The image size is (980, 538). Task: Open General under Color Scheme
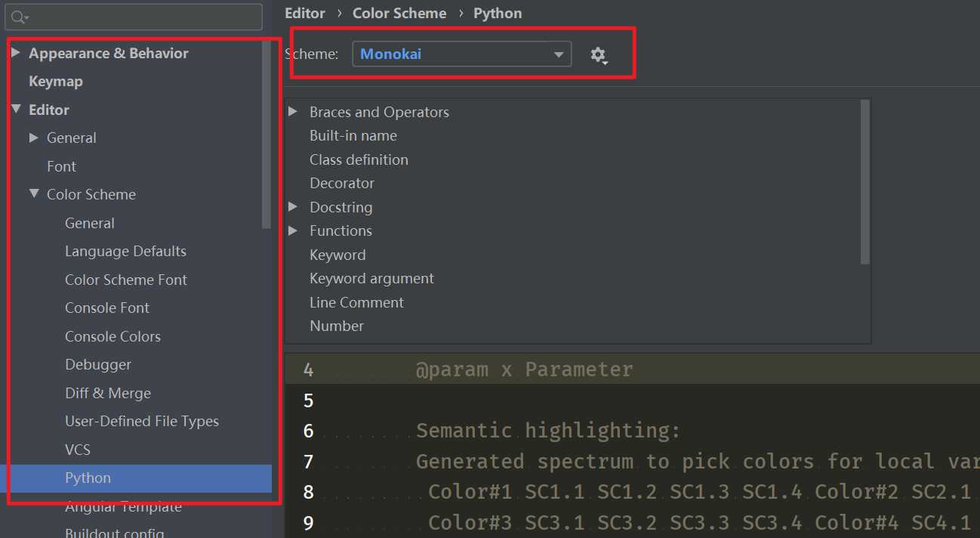coord(90,223)
